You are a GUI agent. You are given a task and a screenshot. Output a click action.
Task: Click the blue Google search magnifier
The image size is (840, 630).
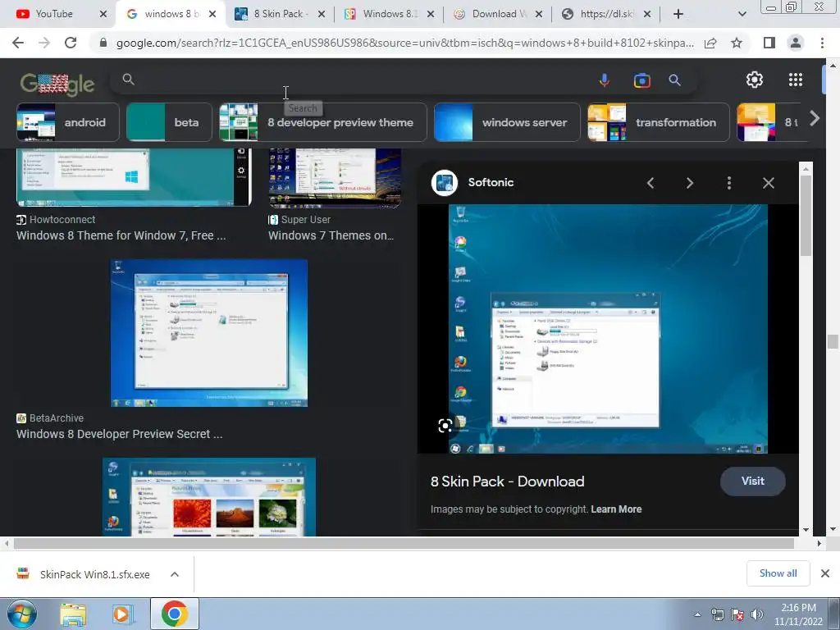tap(674, 80)
